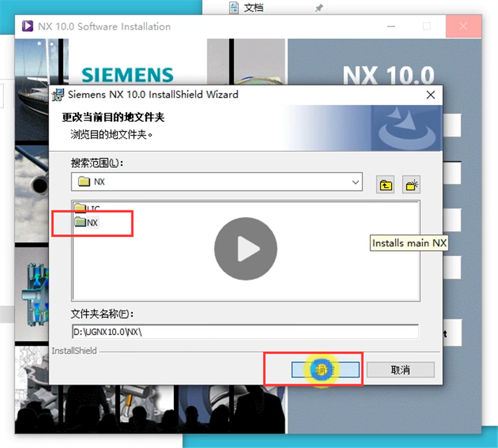The width and height of the screenshot is (498, 448).
Task: Close the NX 10.0 Software Installation window
Action: [463, 27]
